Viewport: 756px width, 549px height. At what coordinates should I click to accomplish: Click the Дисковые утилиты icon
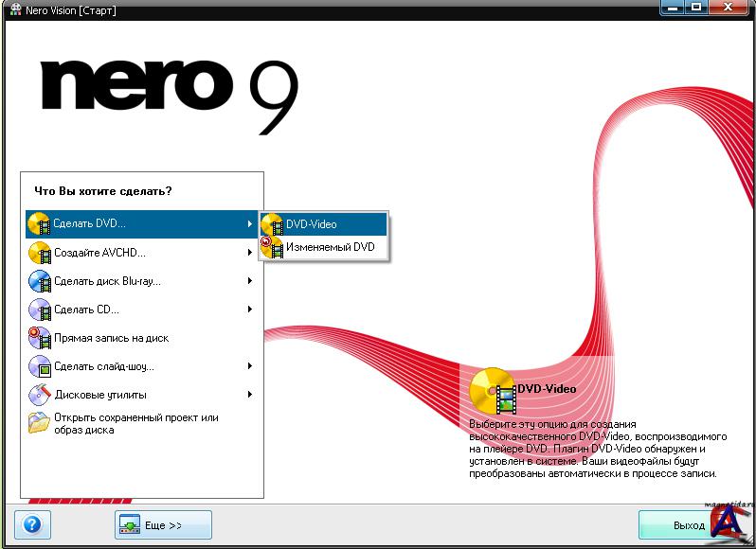point(40,395)
